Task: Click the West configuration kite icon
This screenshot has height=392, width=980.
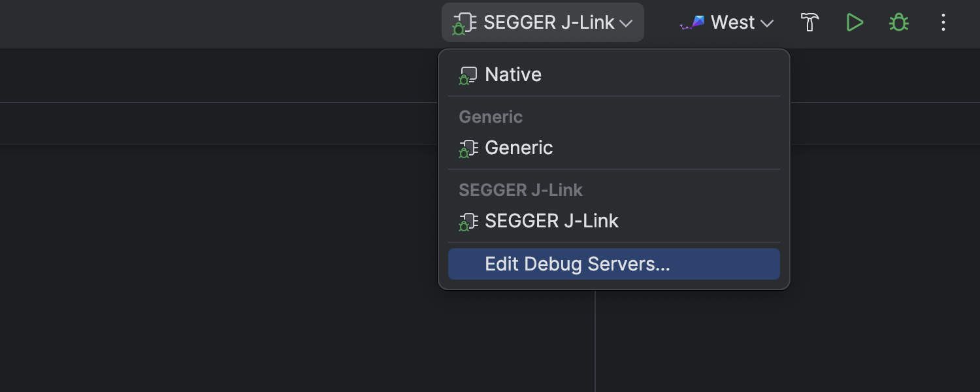Action: click(x=693, y=23)
